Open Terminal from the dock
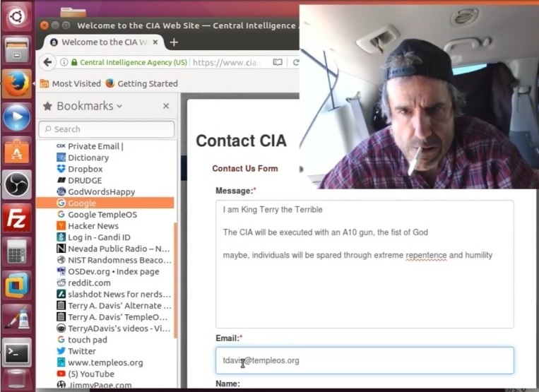 pos(16,352)
